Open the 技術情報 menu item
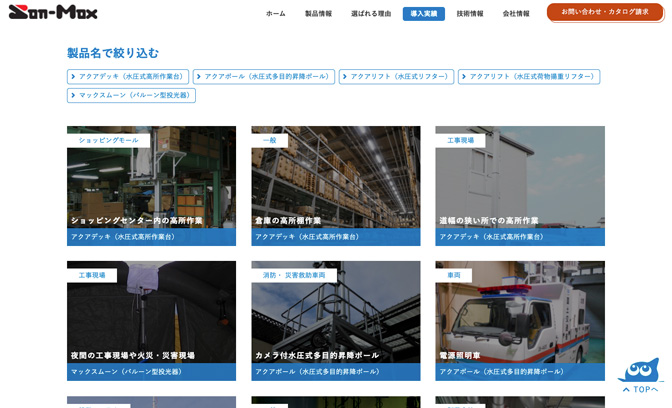Screen dimensions: 672x408 tap(470, 14)
